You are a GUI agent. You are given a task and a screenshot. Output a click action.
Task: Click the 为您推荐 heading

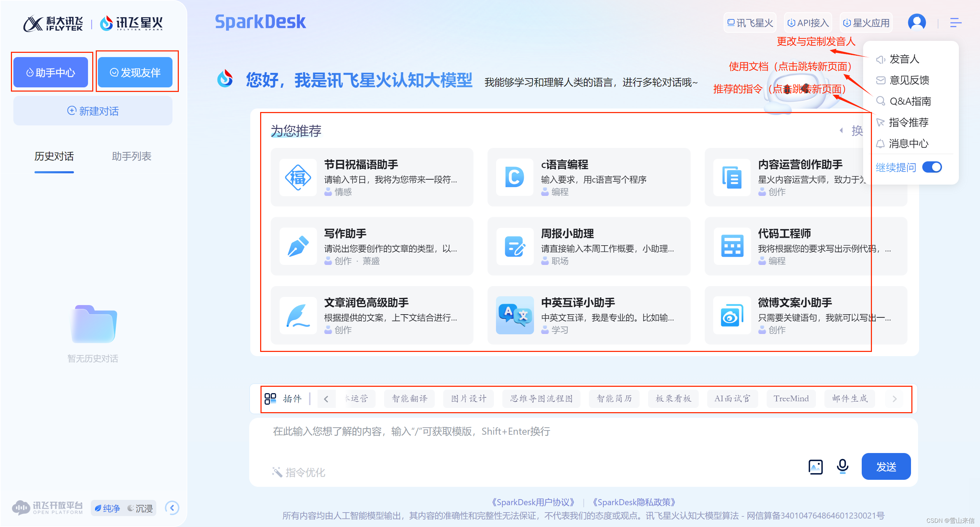296,131
